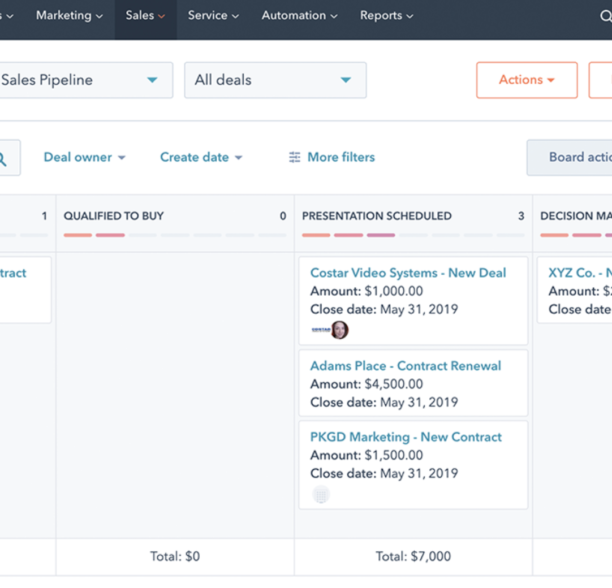Open the Deal owner filter

point(84,157)
